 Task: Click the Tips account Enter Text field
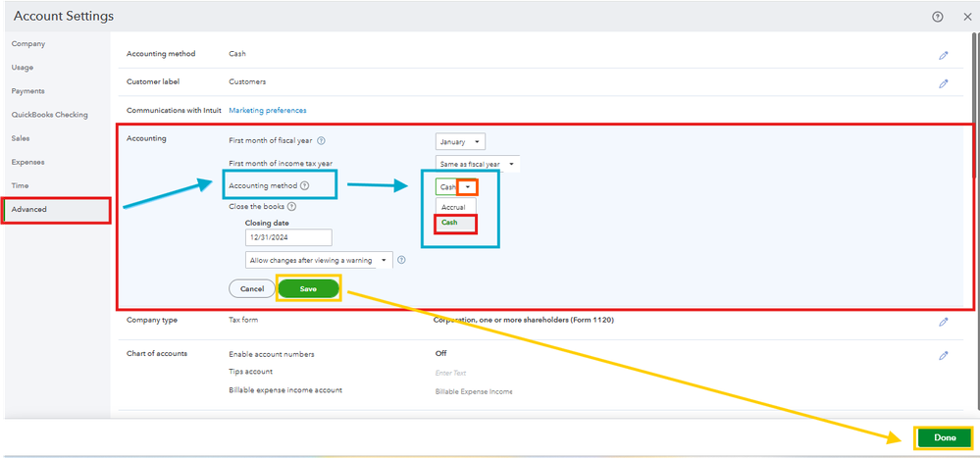coord(450,373)
